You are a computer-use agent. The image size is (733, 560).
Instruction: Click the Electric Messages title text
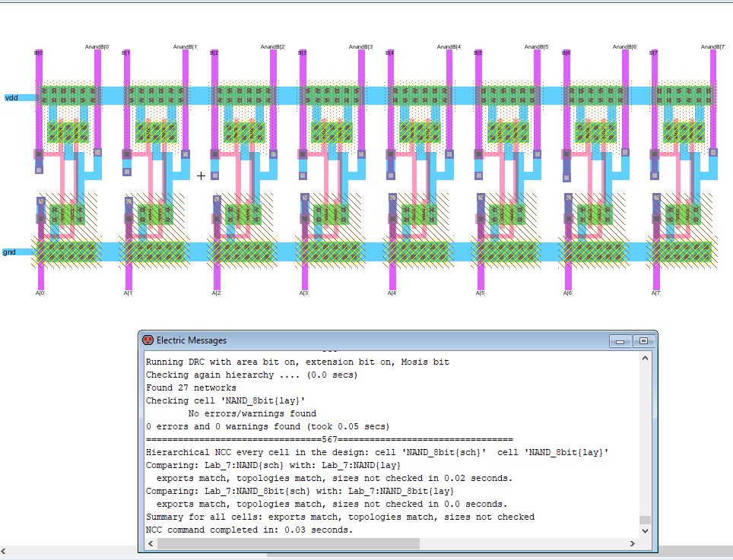pyautogui.click(x=191, y=340)
